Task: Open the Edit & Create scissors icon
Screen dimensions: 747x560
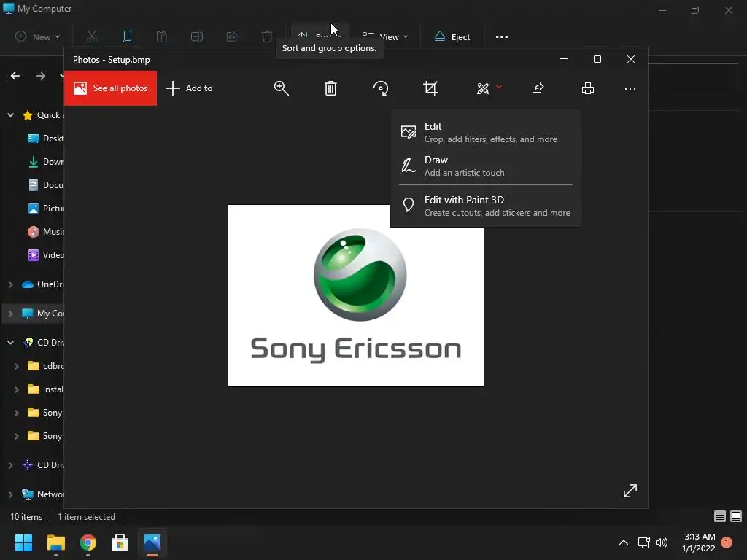Action: (x=483, y=88)
